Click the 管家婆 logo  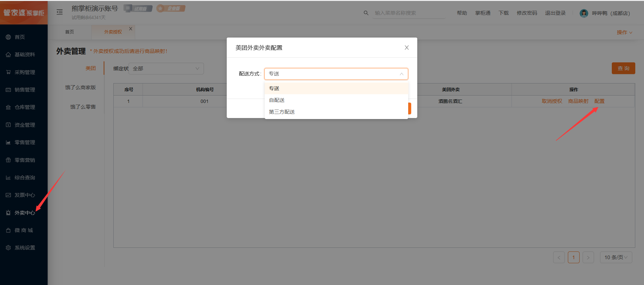click(23, 12)
